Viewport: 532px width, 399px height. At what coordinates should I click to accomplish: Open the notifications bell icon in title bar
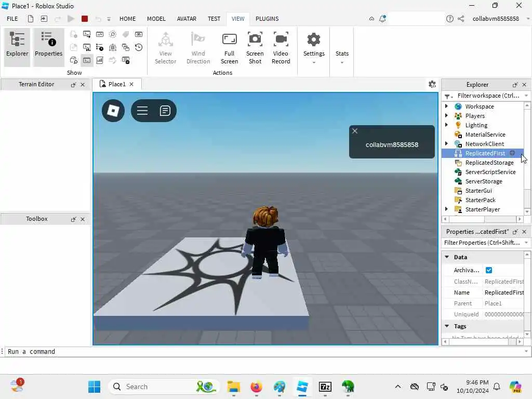pyautogui.click(x=382, y=19)
